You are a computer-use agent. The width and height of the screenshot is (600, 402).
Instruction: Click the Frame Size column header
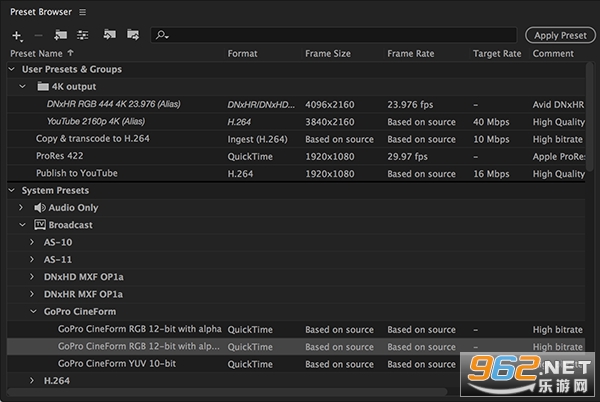tap(328, 54)
